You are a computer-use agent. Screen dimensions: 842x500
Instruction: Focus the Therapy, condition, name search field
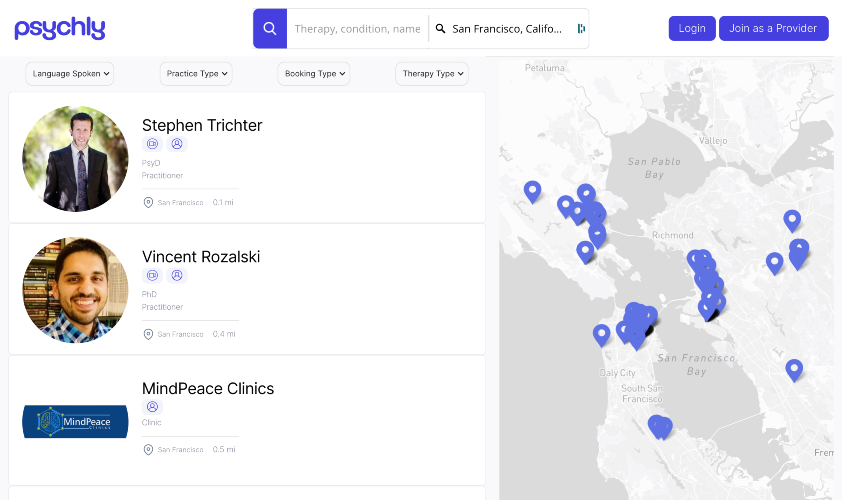click(357, 28)
